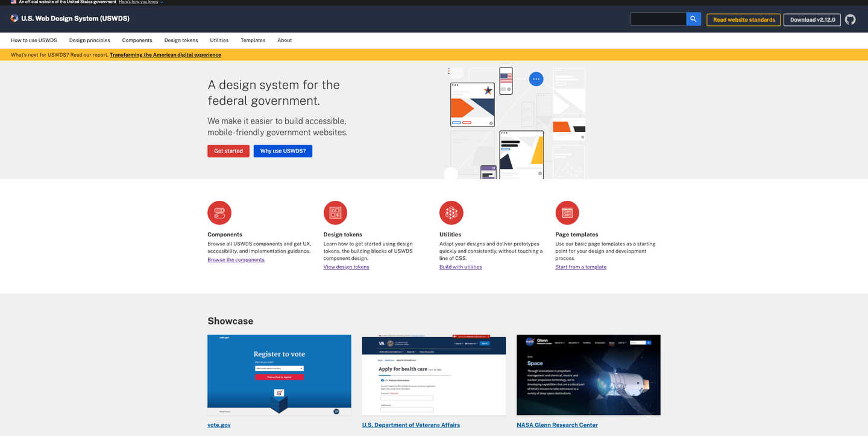
Task: Follow the Browse the components link
Action: coord(236,260)
